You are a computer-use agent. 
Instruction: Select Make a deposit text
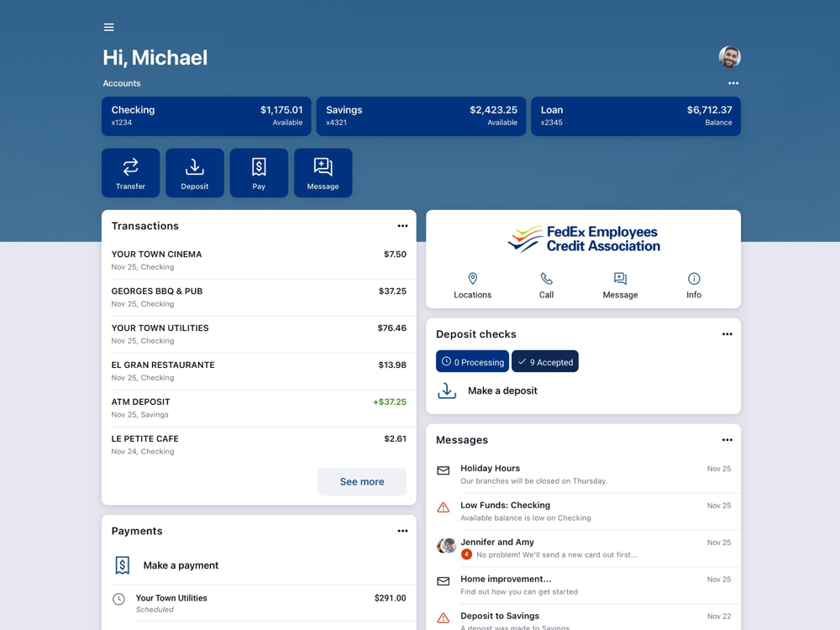[x=502, y=391]
